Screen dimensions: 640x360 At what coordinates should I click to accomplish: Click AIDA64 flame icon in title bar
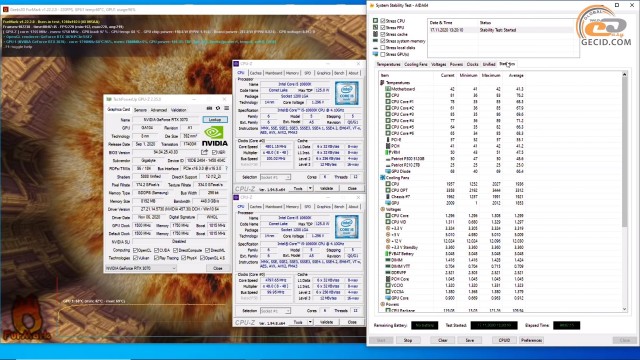[372, 5]
